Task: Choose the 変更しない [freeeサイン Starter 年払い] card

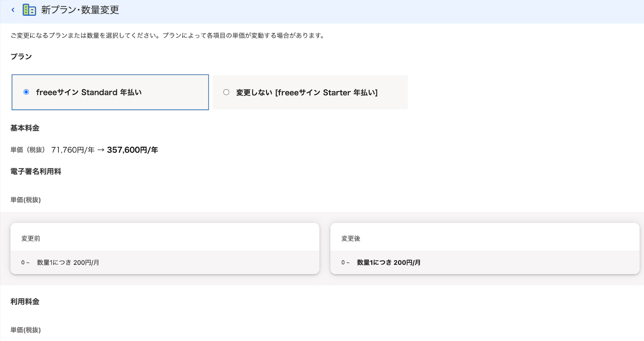Action: [310, 92]
